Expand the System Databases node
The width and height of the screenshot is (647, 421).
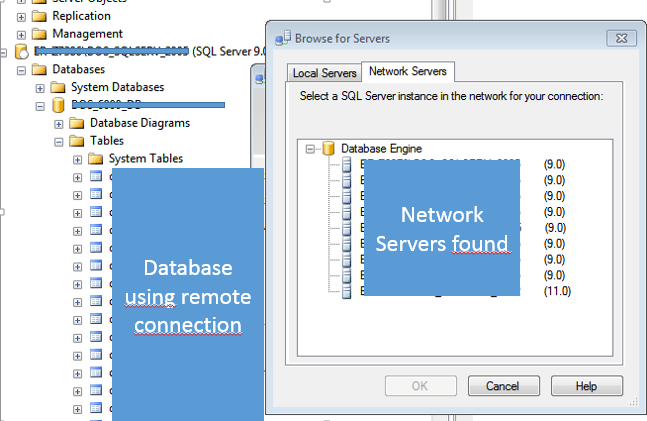tap(40, 88)
